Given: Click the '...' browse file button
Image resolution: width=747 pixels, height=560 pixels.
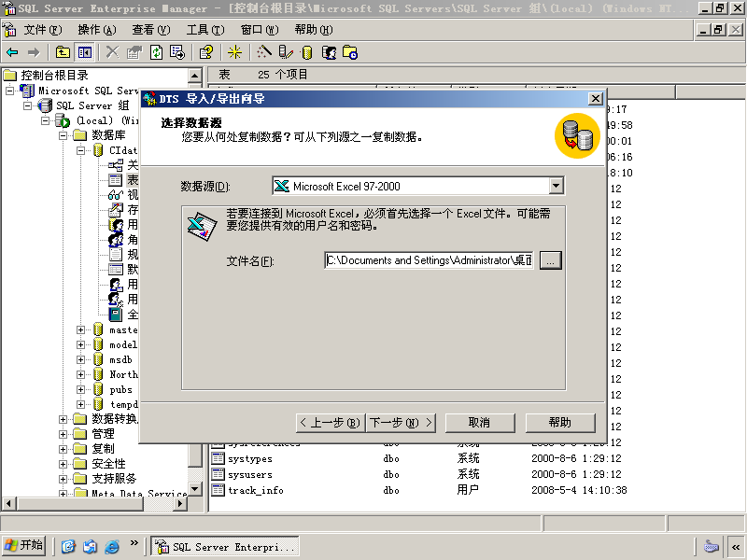Looking at the screenshot, I should click(550, 260).
